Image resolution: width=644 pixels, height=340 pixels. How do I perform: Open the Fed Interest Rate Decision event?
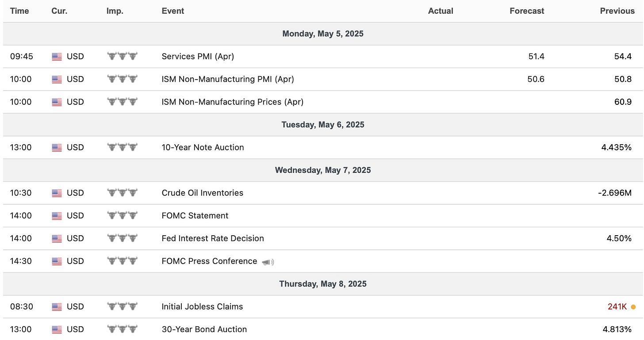(x=213, y=238)
